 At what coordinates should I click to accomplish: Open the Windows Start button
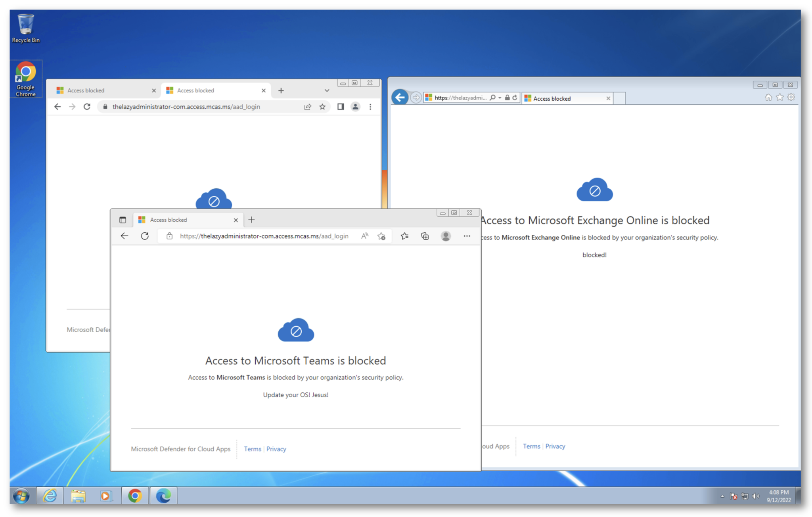(x=21, y=496)
